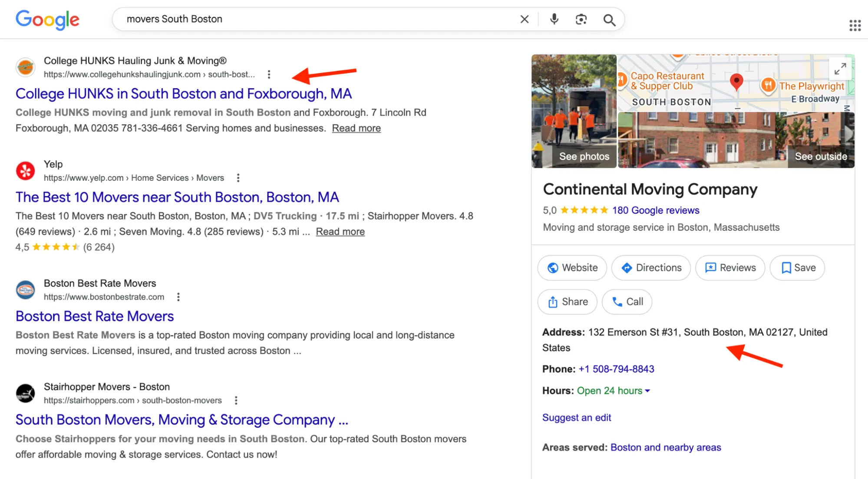Screen dimensions: 868x479
Task: Save Continental Moving Company with the bookmark button
Action: pos(797,268)
